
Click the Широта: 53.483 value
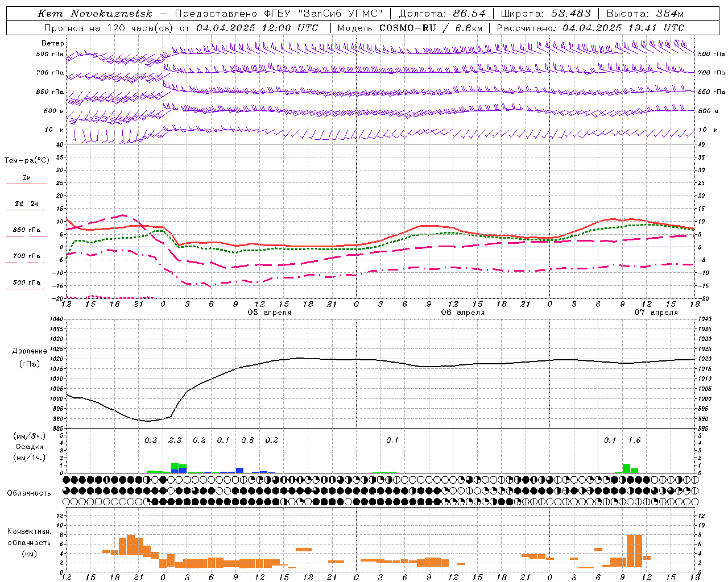(x=545, y=14)
